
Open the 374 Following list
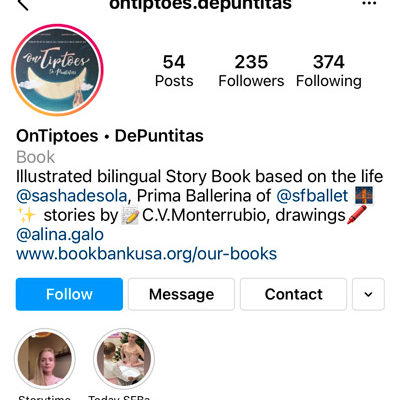point(329,71)
